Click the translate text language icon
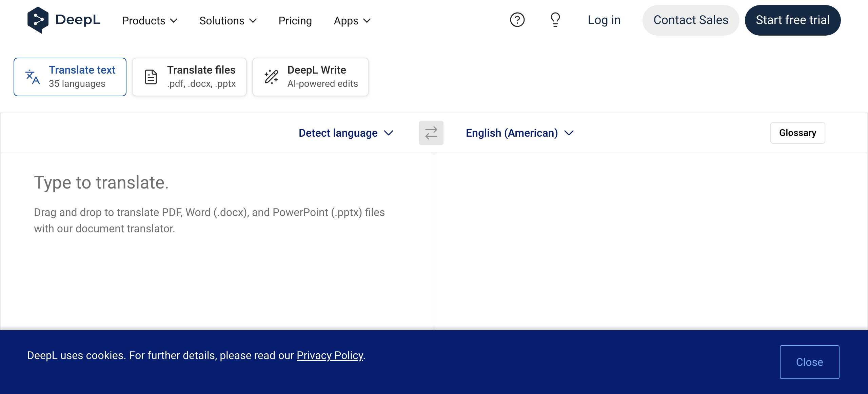This screenshot has height=394, width=868. coord(33,77)
